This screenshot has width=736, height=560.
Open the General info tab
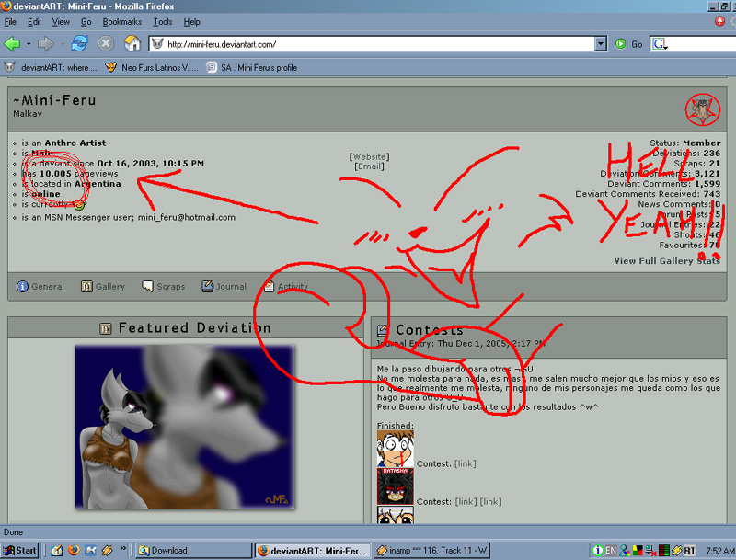(40, 287)
